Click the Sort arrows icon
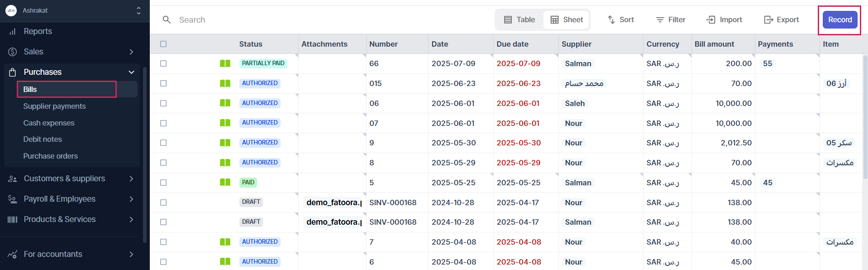 (611, 20)
